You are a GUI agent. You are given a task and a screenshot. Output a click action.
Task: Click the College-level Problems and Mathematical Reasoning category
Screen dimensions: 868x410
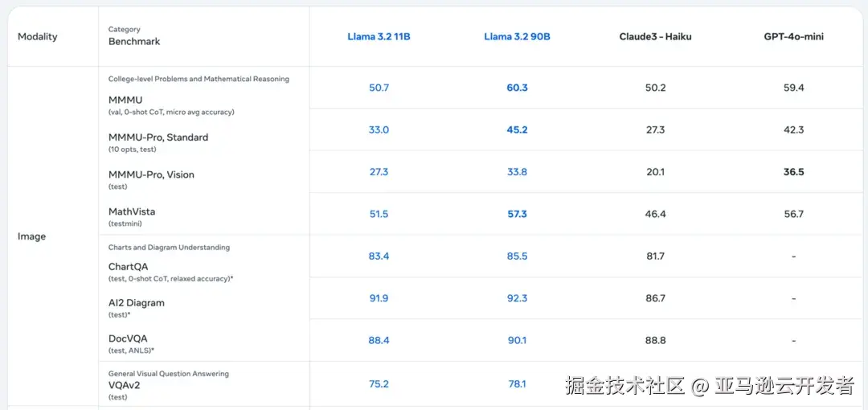199,80
